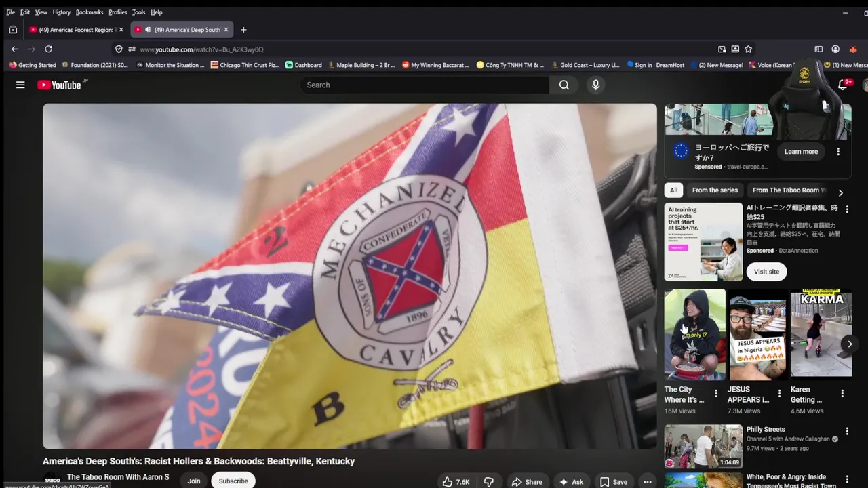The image size is (868, 488).
Task: Click the tracking protection shield icon
Action: coord(119,49)
